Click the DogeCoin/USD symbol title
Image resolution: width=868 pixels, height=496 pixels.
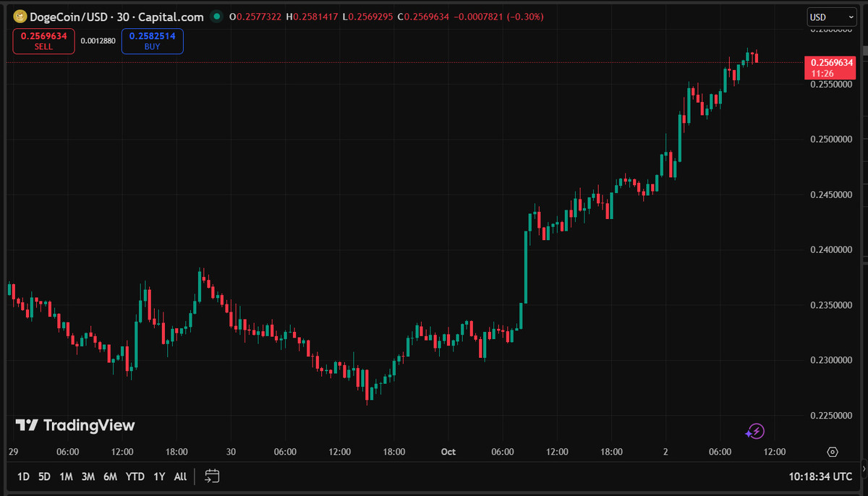pyautogui.click(x=116, y=17)
